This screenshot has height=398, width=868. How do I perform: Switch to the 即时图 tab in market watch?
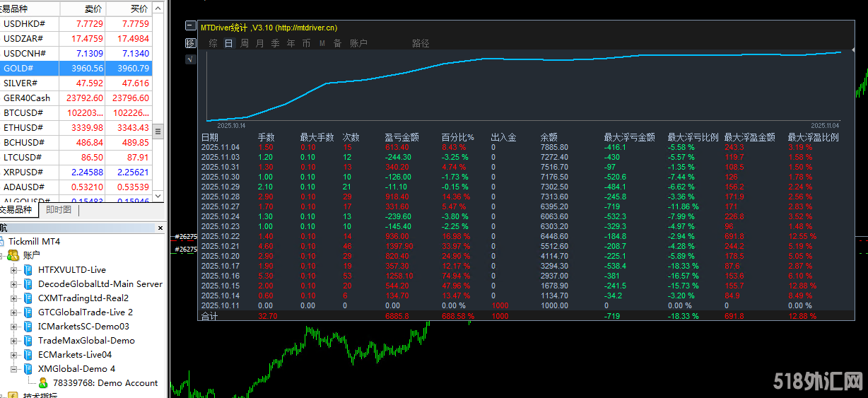tap(59, 210)
